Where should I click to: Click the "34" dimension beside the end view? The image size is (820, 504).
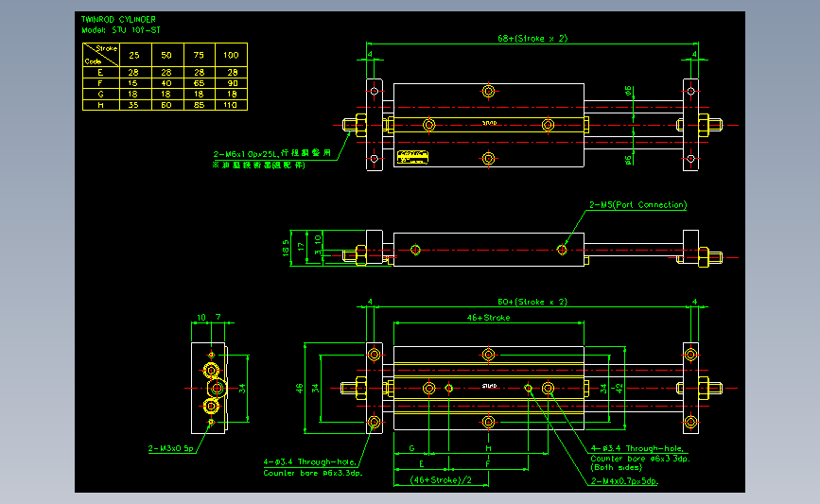241,388
